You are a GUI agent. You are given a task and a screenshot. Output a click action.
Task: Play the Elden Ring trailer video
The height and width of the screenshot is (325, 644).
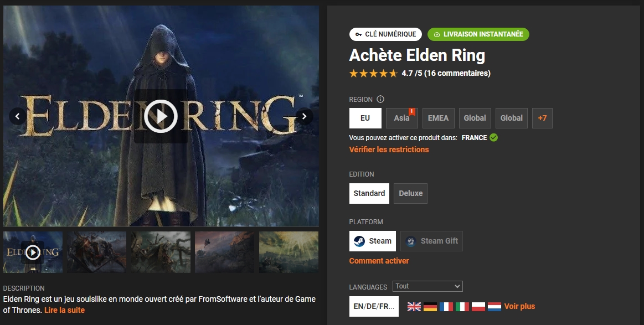pyautogui.click(x=161, y=116)
